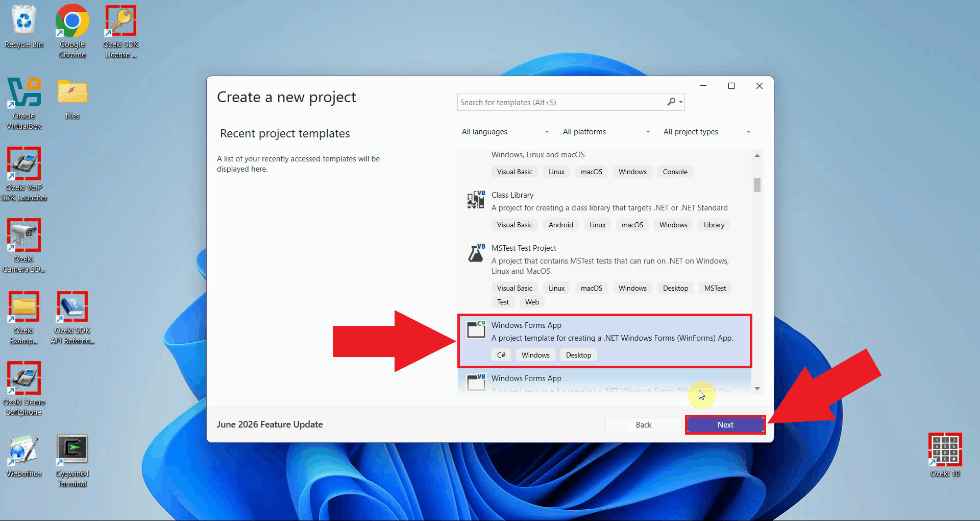Click the VB Class Library template icon
Viewport: 980px width, 521px height.
click(x=476, y=200)
